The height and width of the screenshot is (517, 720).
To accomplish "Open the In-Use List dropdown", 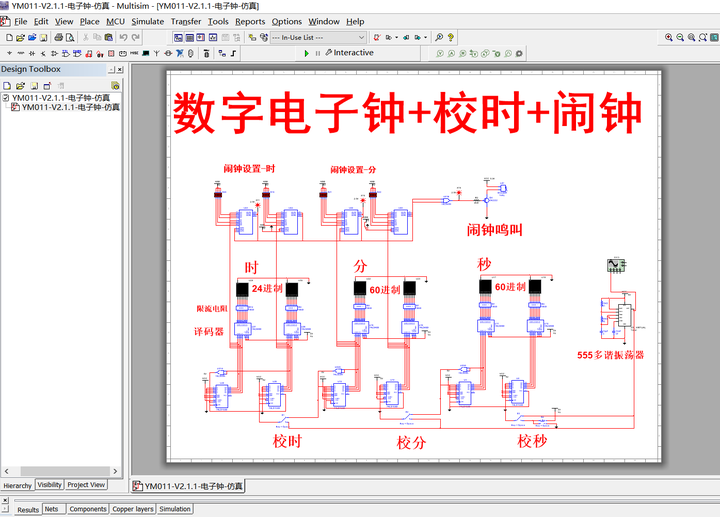I will pyautogui.click(x=318, y=38).
